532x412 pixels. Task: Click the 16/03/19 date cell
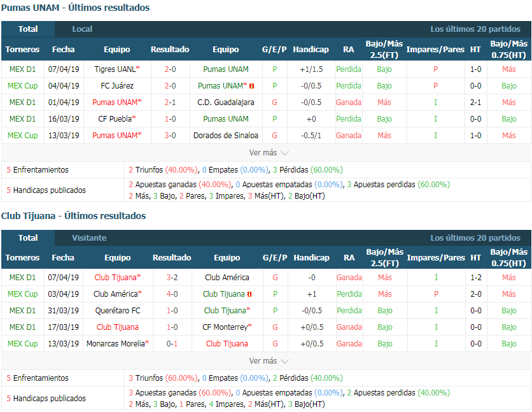click(x=64, y=119)
